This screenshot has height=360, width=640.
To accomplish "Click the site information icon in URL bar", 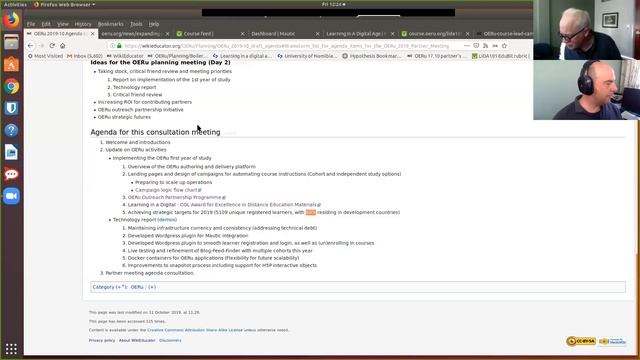I will (113, 46).
